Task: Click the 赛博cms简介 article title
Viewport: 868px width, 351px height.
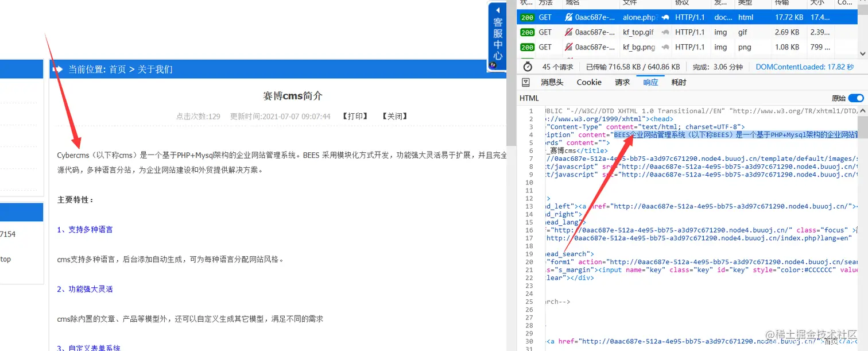Action: click(x=293, y=96)
